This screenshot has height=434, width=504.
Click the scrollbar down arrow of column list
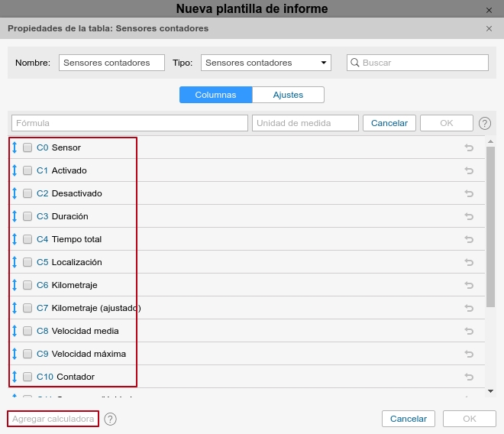coord(490,390)
